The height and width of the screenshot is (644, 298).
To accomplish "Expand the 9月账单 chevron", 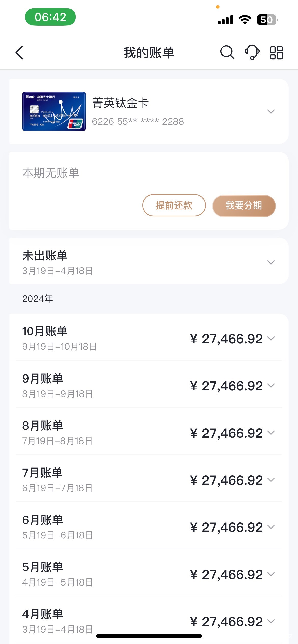I will (271, 386).
